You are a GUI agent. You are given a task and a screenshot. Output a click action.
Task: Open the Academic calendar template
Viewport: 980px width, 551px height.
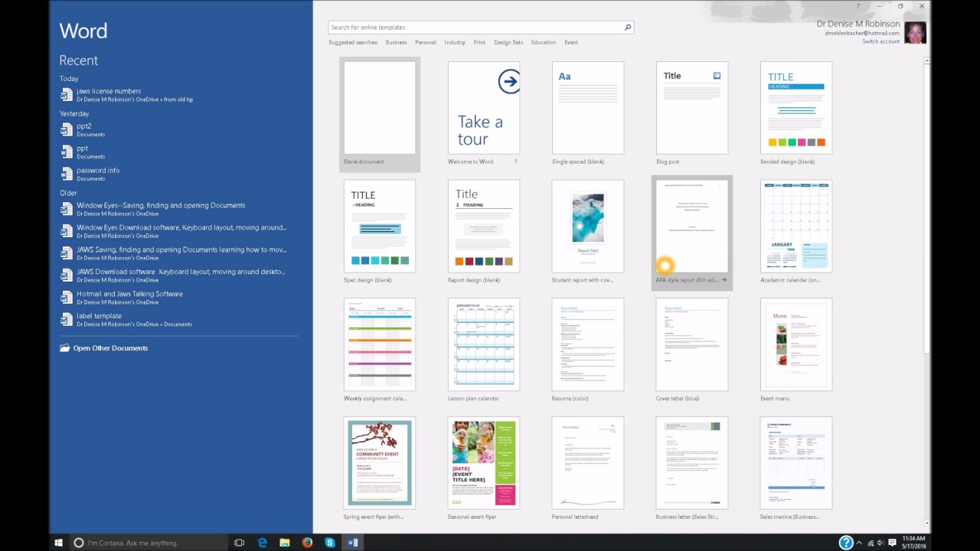click(x=796, y=233)
